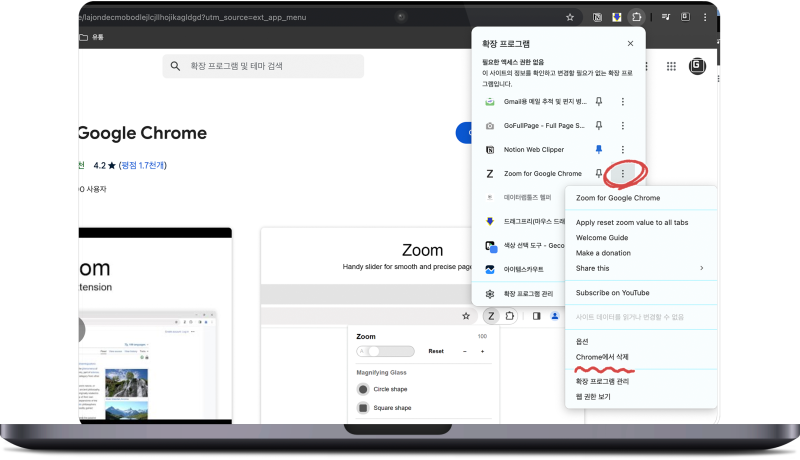Click the 아이템스카우트 extension icon
Image resolution: width=800 pixels, height=460 pixels.
490,269
